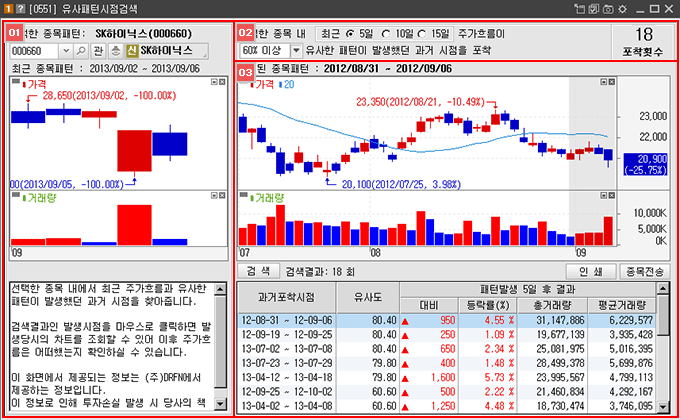Click the description text scrollbar thumb
This screenshot has width=680, height=420.
tap(220, 341)
